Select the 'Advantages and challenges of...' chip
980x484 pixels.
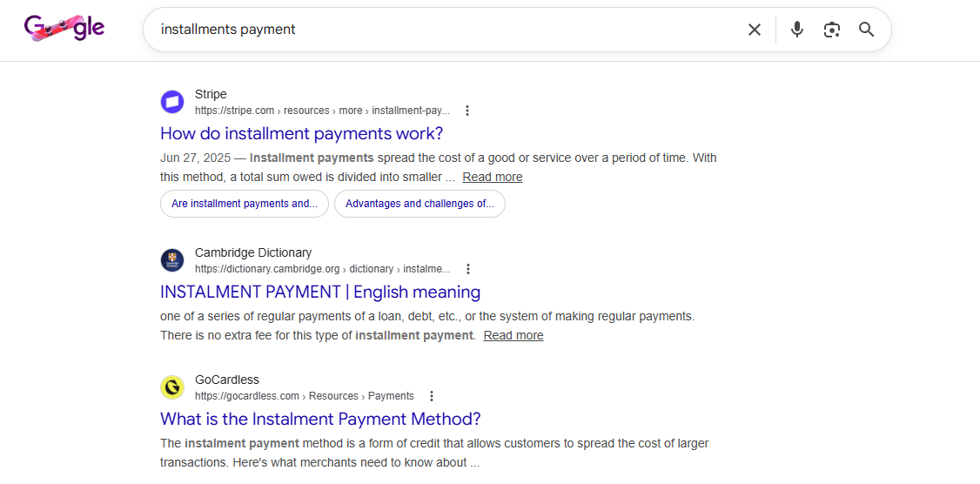tap(420, 204)
